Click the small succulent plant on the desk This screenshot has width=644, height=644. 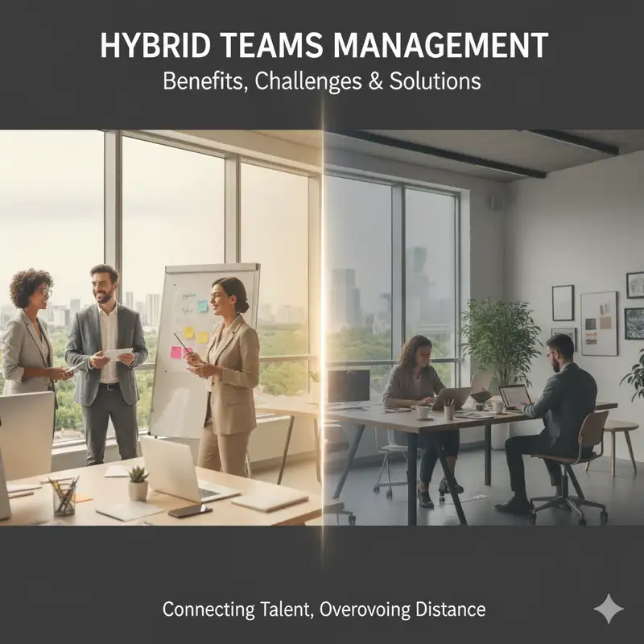click(x=138, y=485)
